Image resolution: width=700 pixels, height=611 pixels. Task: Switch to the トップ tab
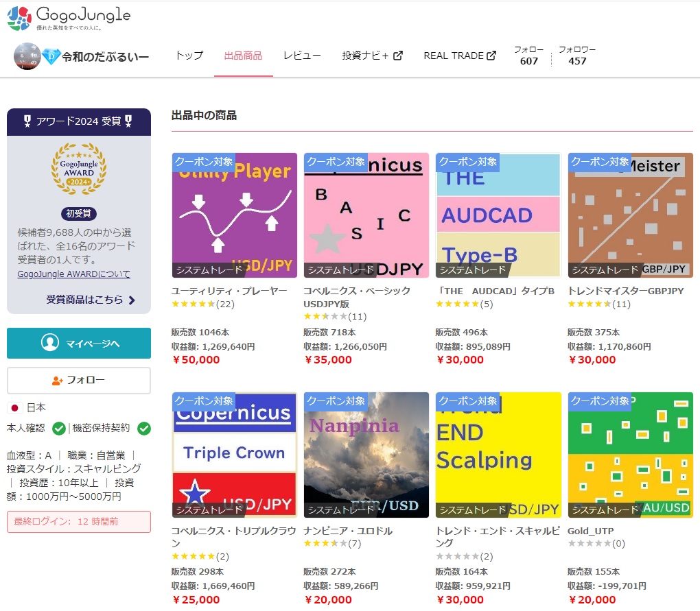tap(189, 56)
